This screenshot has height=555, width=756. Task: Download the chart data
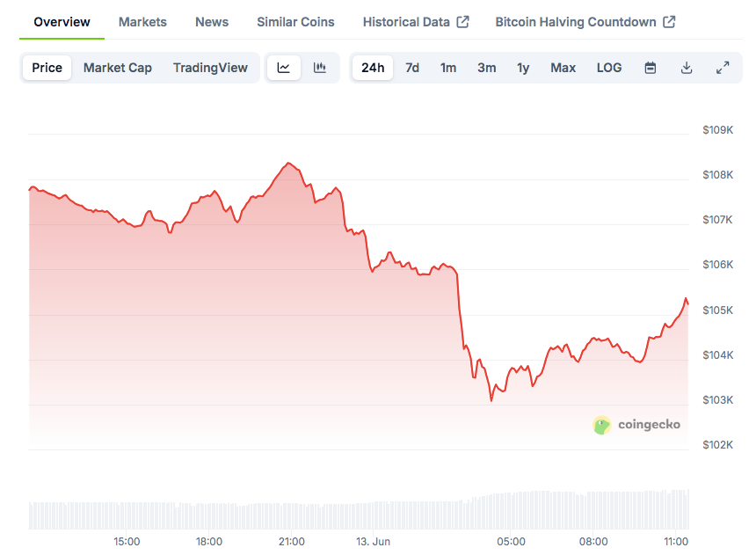click(x=687, y=68)
